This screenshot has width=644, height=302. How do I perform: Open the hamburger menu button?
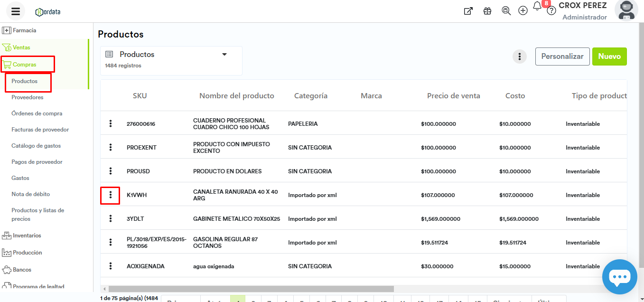point(16,11)
